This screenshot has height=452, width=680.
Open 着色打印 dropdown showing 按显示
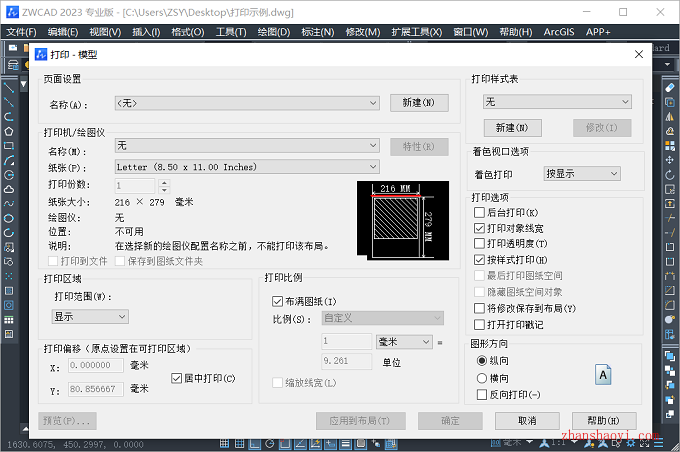582,174
